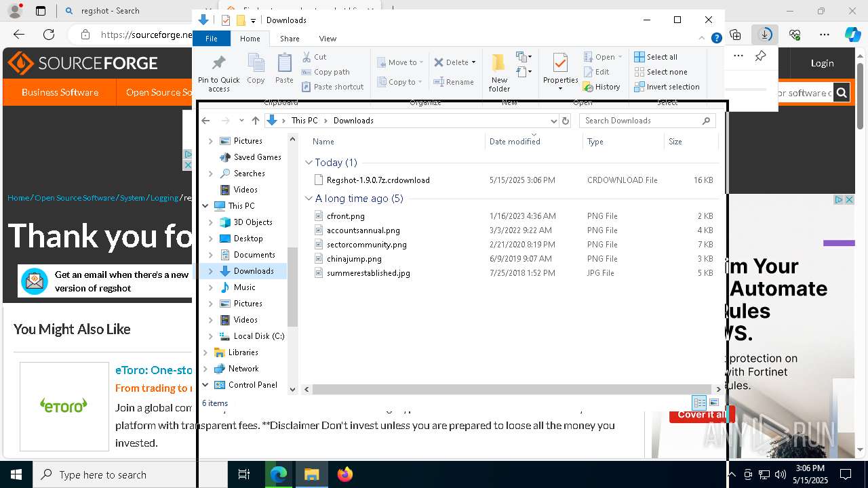Follow the Logging breadcrumb link

164,198
